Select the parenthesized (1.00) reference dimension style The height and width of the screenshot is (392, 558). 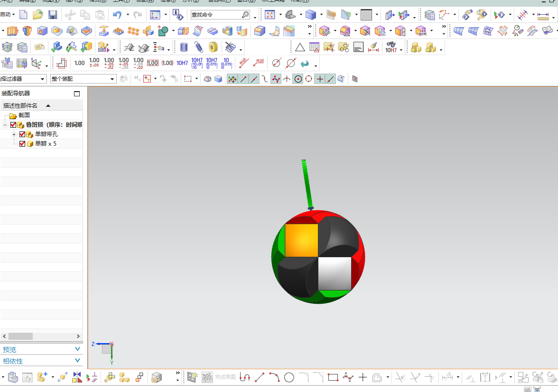pos(167,63)
